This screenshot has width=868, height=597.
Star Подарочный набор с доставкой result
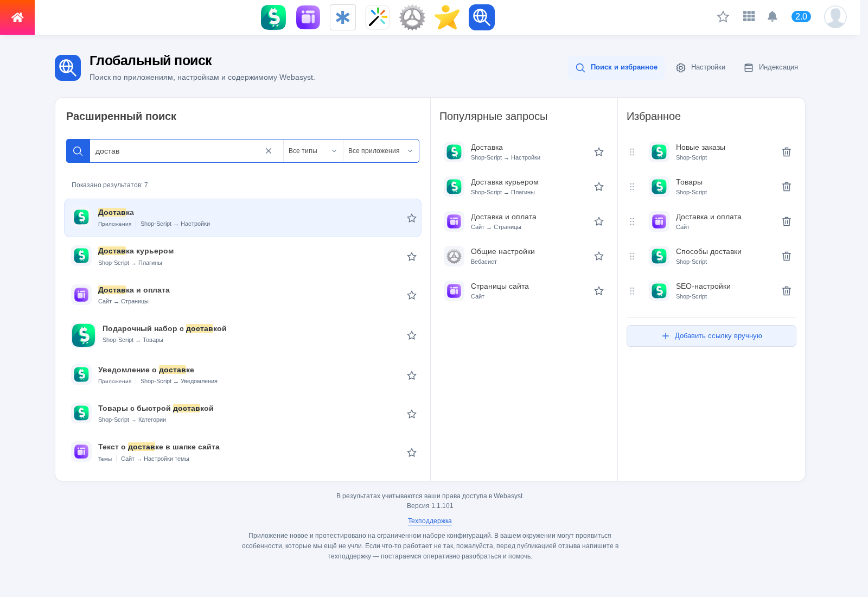[412, 335]
